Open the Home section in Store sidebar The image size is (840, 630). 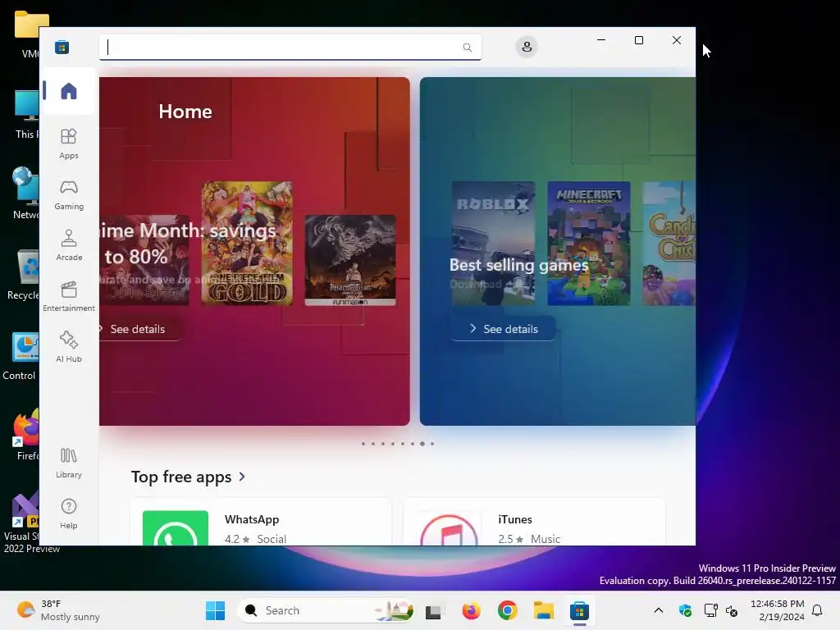(x=69, y=90)
